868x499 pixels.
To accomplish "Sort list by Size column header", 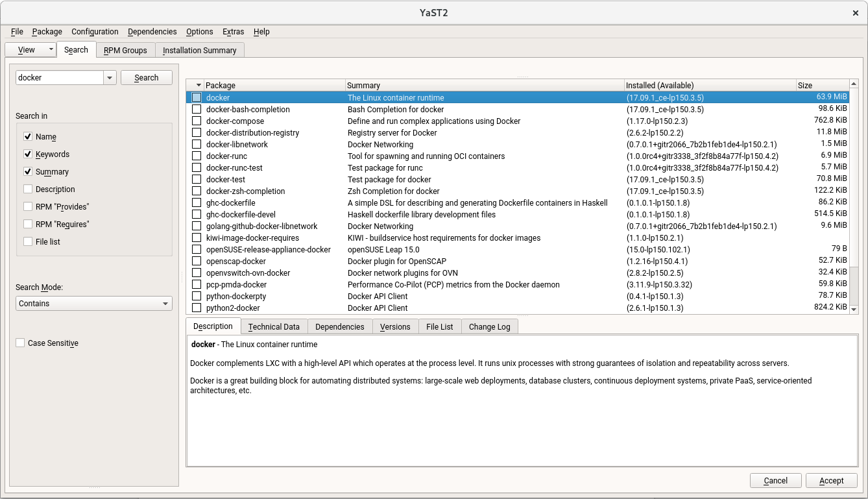I will point(822,85).
